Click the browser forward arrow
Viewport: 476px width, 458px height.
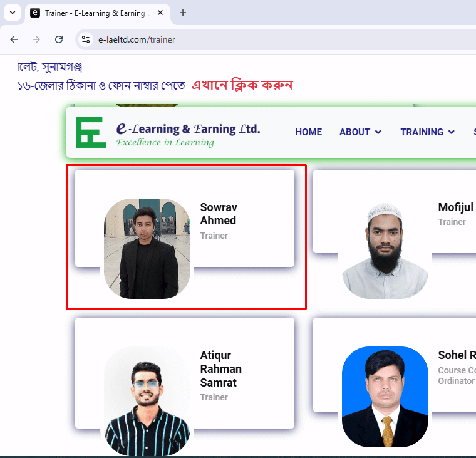click(x=36, y=39)
